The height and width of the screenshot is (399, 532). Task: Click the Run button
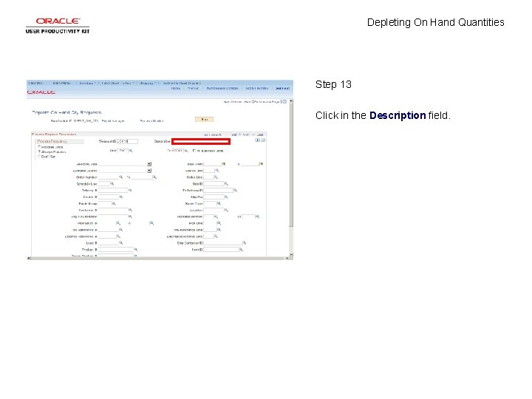coord(204,120)
